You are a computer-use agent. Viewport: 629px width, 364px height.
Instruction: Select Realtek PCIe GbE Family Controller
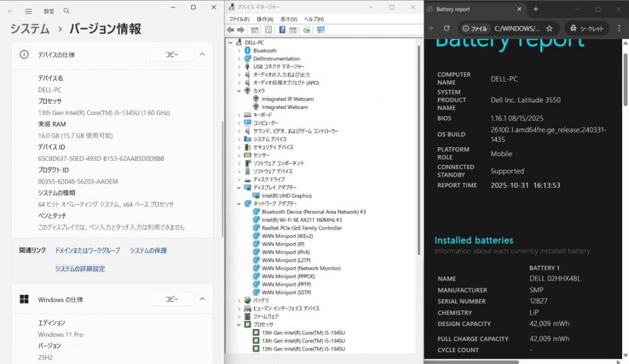click(302, 228)
